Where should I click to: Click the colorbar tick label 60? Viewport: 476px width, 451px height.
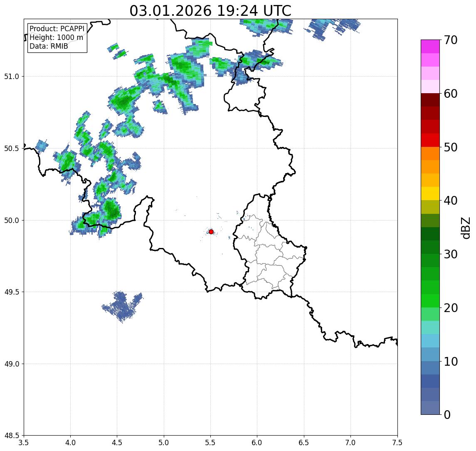(451, 94)
